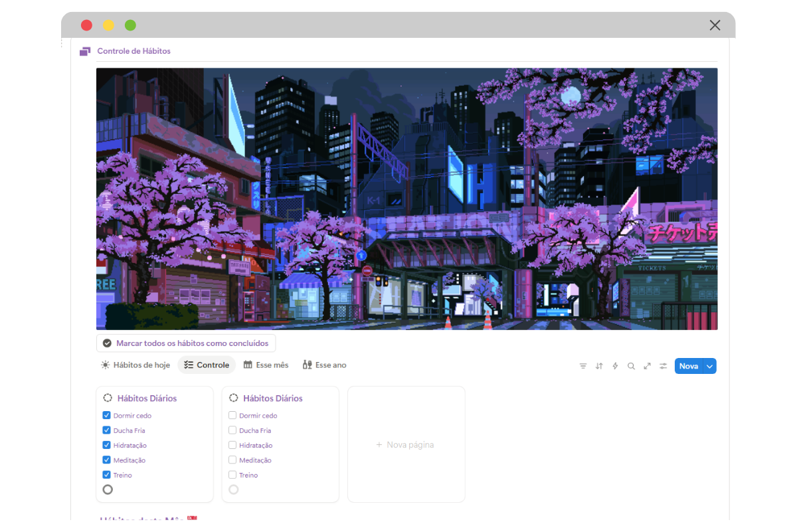Uncheck Meditação in the first card
This screenshot has width=797, height=532.
[106, 460]
